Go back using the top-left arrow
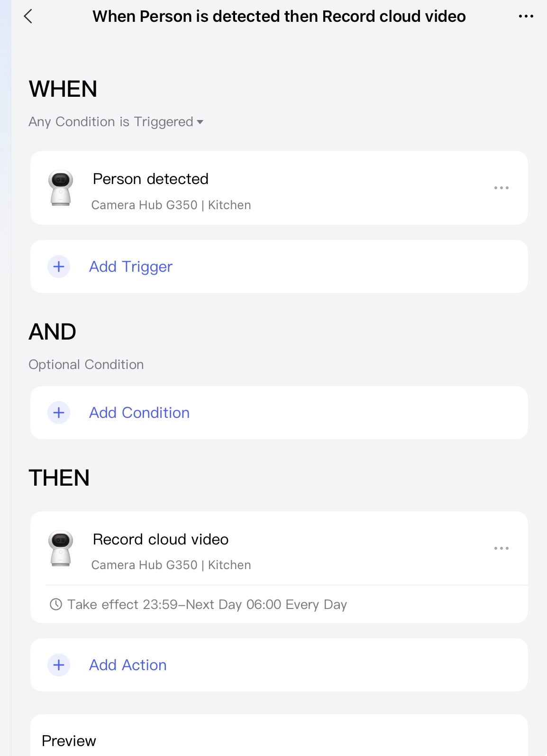Image resolution: width=547 pixels, height=756 pixels. coord(28,17)
